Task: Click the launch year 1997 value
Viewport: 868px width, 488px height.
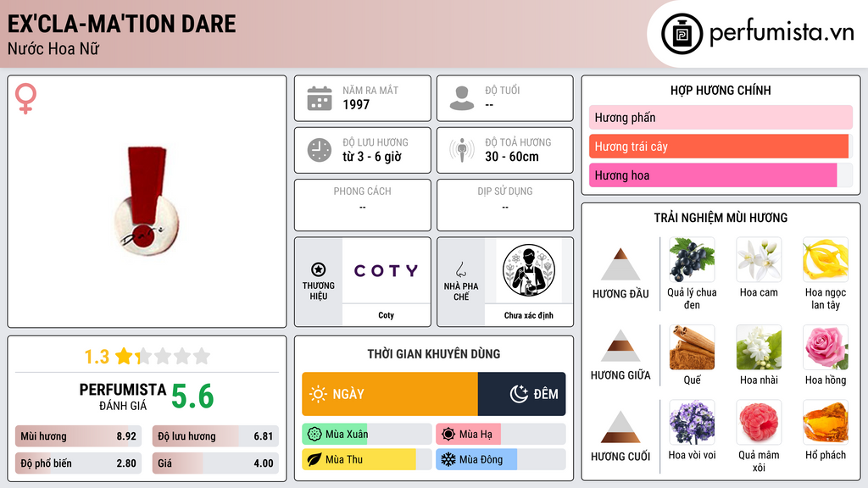Action: (356, 104)
